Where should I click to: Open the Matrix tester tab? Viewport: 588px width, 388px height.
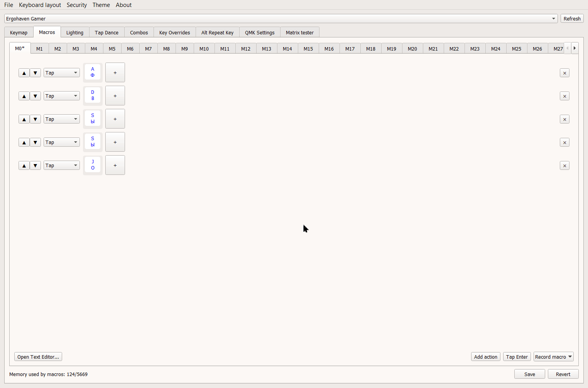(x=299, y=32)
